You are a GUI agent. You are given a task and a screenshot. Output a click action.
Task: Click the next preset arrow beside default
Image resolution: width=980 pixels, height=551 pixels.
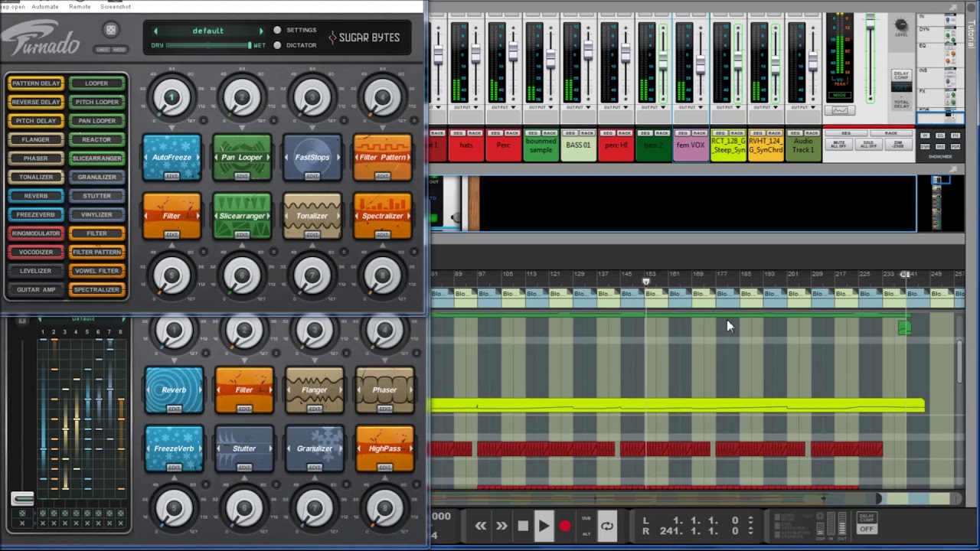click(261, 31)
